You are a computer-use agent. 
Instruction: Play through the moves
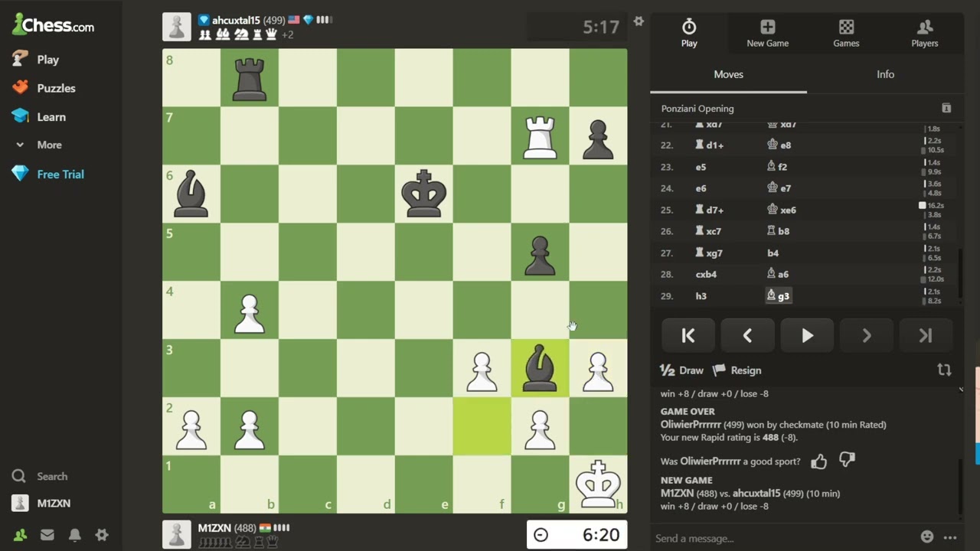(807, 335)
